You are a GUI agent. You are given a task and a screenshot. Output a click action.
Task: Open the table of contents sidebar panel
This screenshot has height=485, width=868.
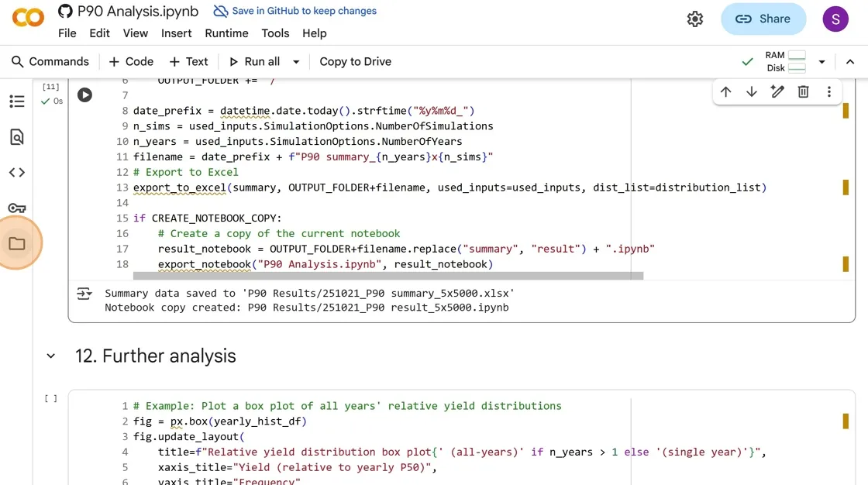(x=16, y=101)
